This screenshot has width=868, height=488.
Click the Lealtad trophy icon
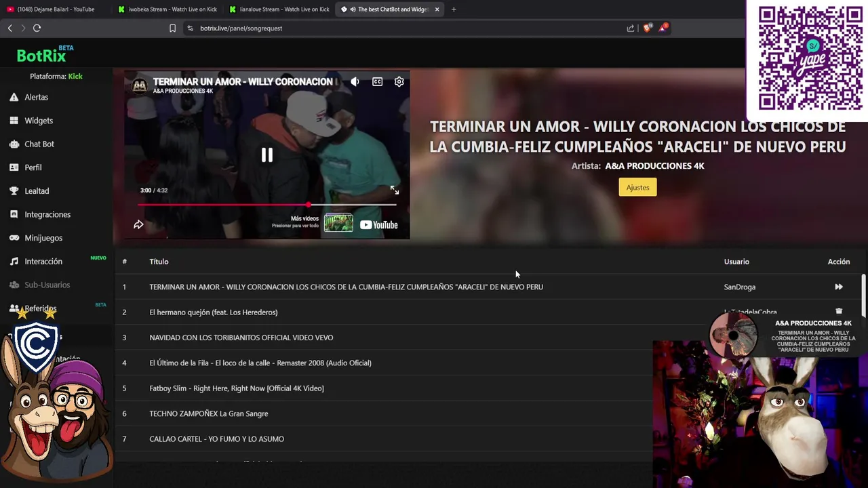(14, 191)
